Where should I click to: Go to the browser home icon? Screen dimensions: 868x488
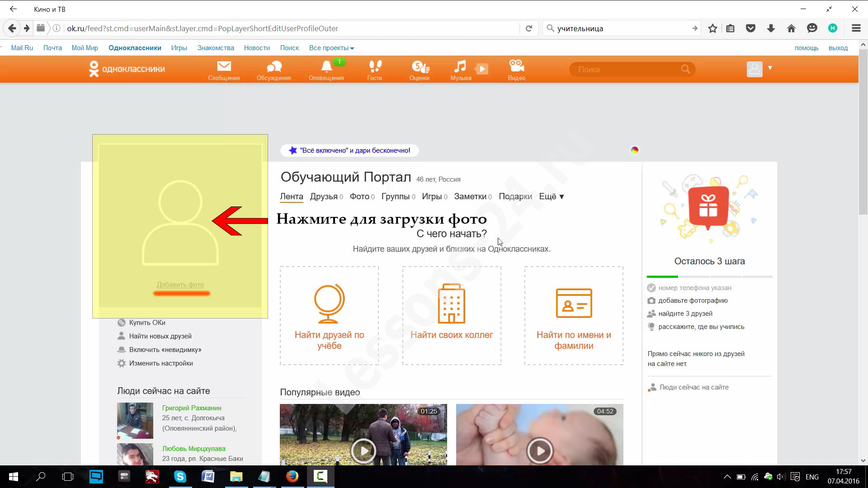[791, 28]
